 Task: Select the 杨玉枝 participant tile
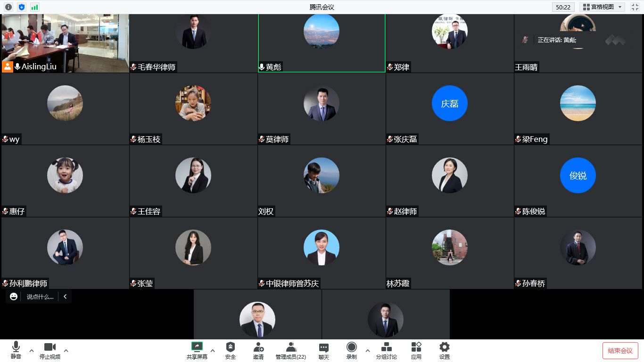point(193,109)
